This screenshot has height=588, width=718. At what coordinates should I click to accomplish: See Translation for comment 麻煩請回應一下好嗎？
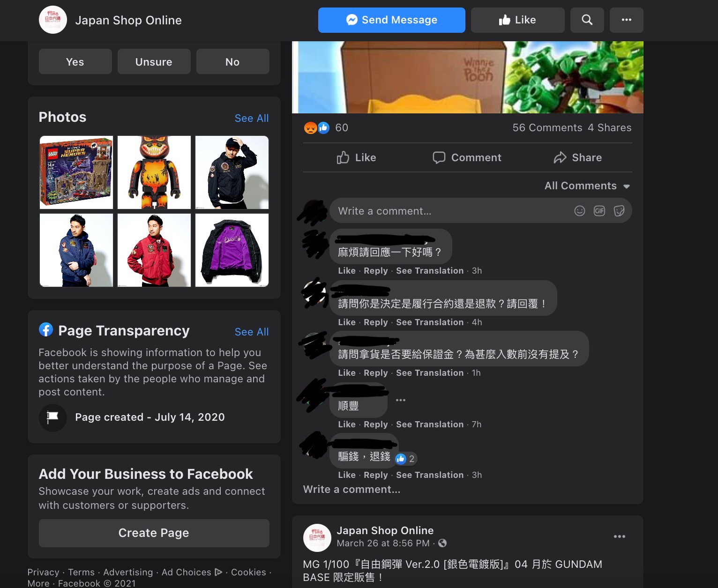click(430, 271)
